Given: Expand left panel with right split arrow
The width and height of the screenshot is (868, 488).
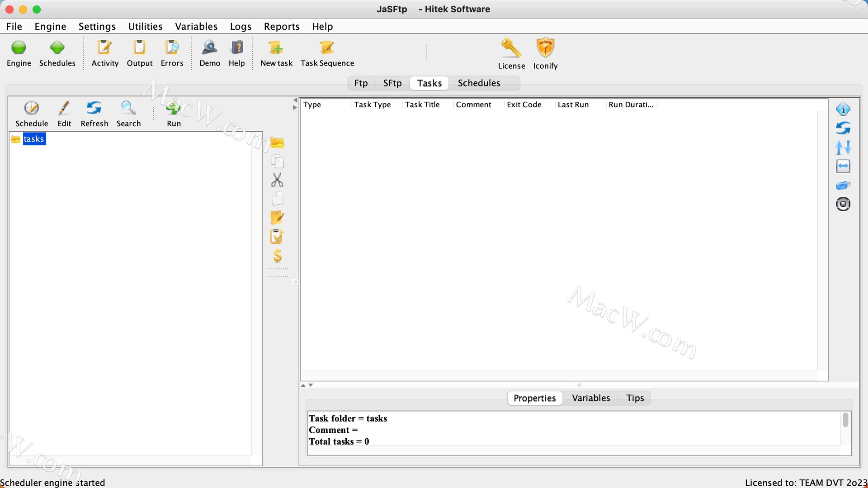Looking at the screenshot, I should click(x=295, y=108).
